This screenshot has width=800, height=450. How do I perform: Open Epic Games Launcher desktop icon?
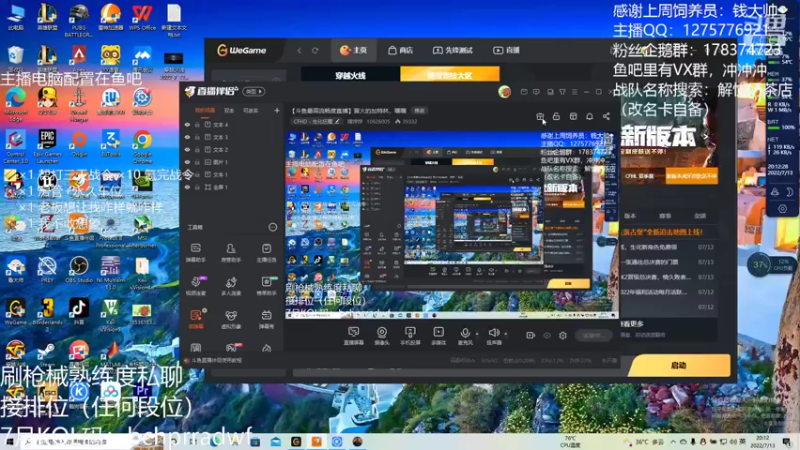[47, 145]
